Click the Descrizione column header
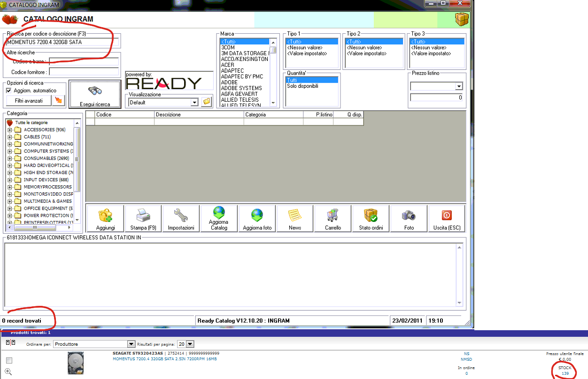 [x=199, y=114]
